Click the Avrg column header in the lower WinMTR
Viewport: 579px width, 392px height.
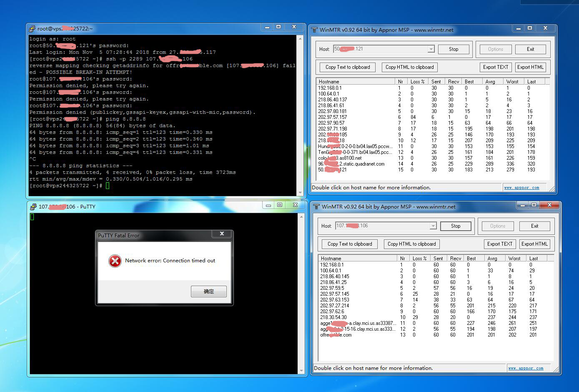(x=496, y=259)
